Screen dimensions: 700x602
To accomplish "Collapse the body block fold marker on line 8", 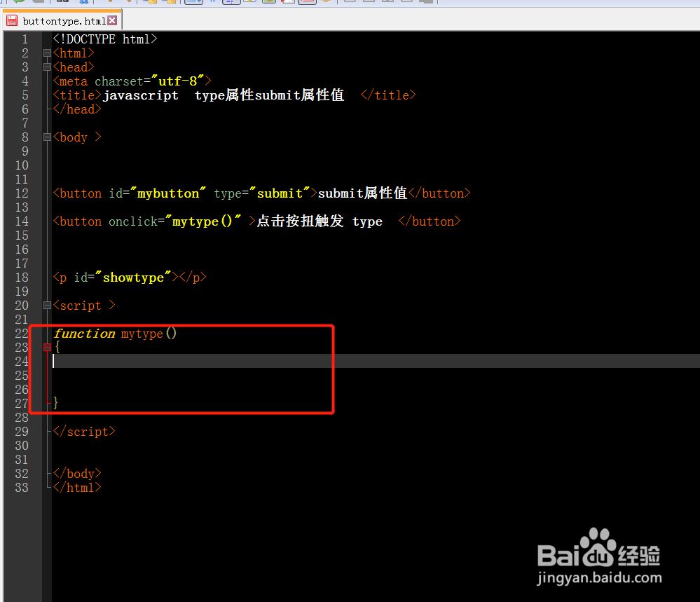I will coord(47,137).
